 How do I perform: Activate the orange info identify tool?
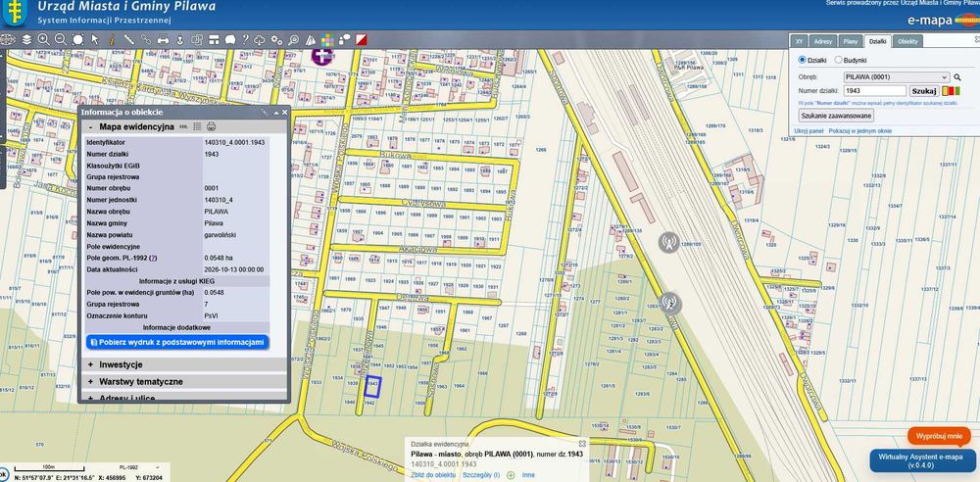[x=112, y=39]
